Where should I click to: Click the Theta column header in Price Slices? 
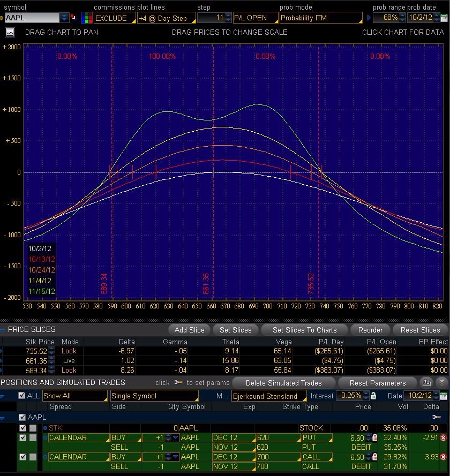pos(231,342)
